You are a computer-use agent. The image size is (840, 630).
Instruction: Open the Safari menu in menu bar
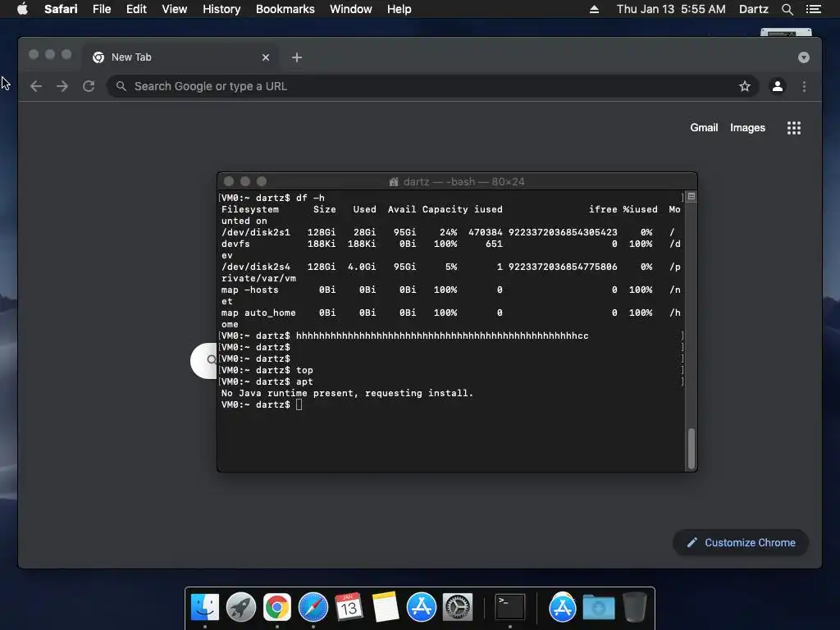pos(61,9)
